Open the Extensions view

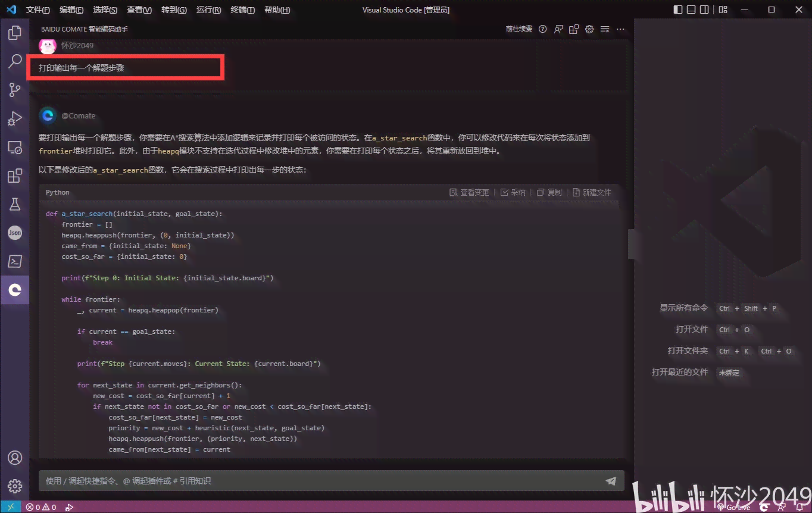pos(15,176)
